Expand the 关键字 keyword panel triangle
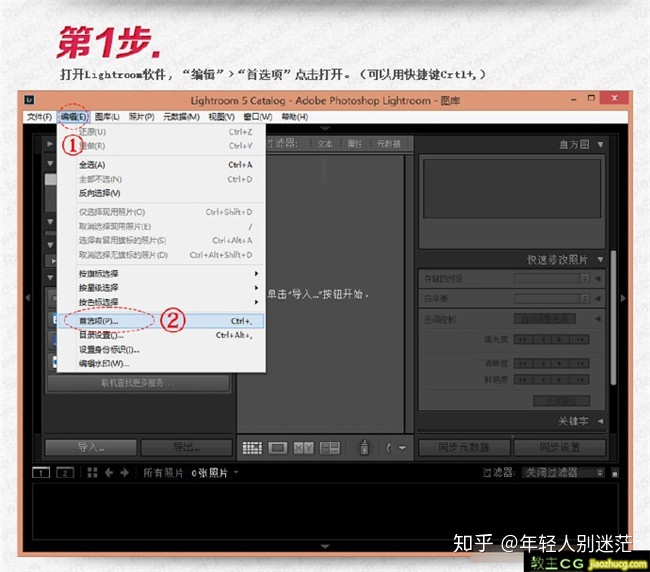 tap(600, 421)
